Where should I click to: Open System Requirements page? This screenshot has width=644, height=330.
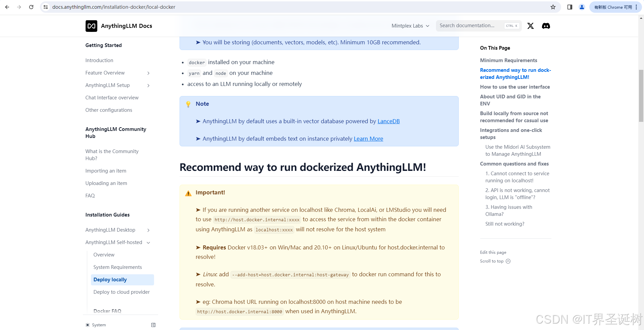point(117,267)
